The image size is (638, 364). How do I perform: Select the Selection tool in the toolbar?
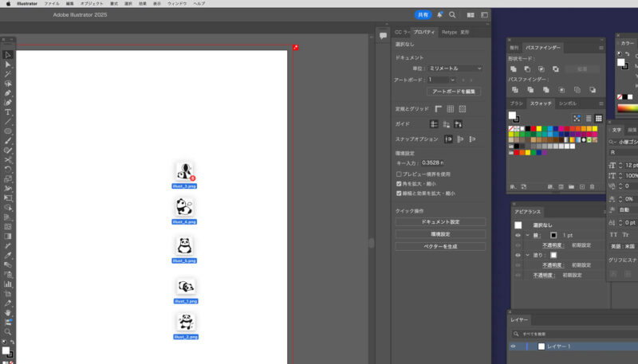click(8, 54)
